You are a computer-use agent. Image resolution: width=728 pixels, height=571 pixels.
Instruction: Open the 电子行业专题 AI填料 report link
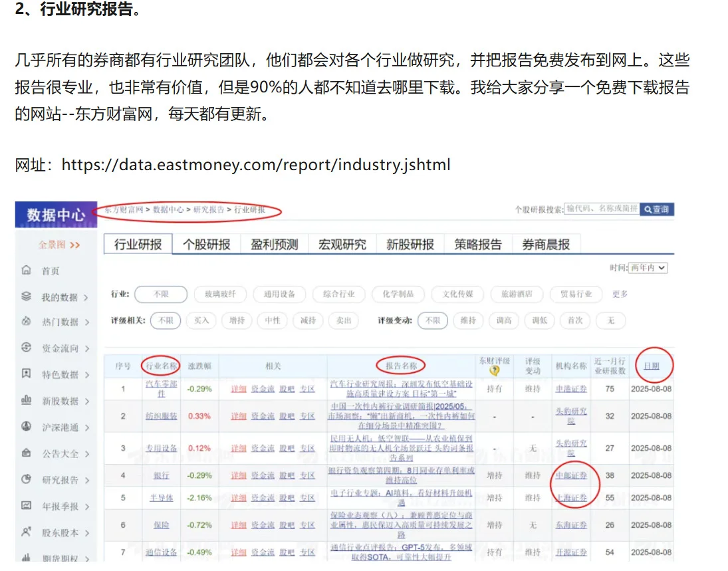pyautogui.click(x=401, y=497)
